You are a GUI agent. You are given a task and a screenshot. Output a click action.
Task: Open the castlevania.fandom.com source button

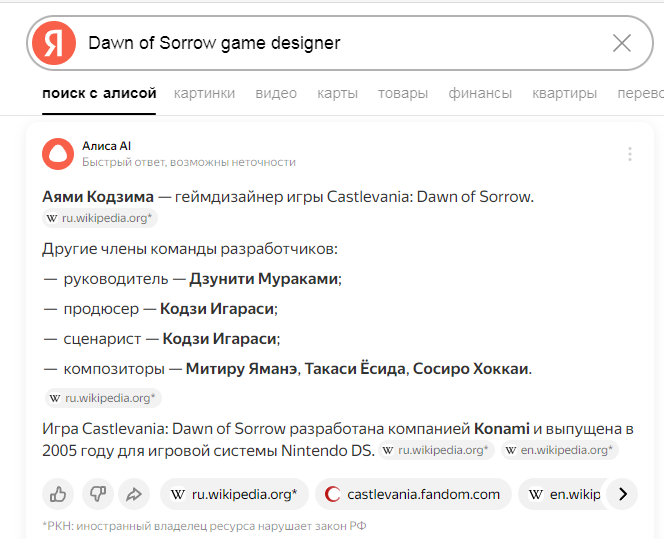tap(413, 494)
